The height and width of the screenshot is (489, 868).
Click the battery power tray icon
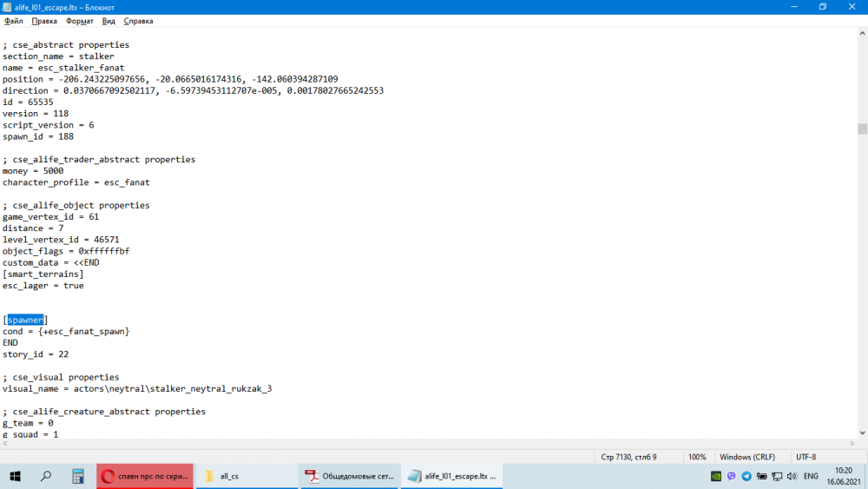coord(762,476)
